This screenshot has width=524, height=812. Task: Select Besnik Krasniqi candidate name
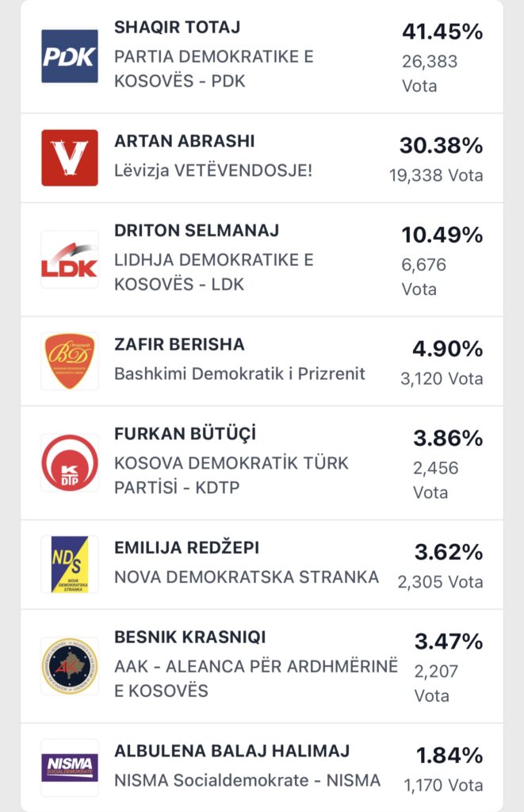point(189,638)
